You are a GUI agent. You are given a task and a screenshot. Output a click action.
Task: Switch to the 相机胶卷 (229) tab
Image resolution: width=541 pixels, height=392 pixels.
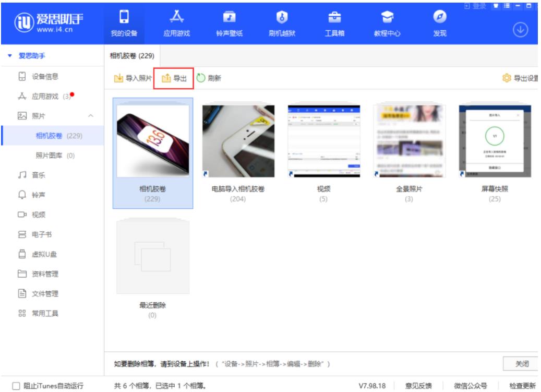click(131, 56)
